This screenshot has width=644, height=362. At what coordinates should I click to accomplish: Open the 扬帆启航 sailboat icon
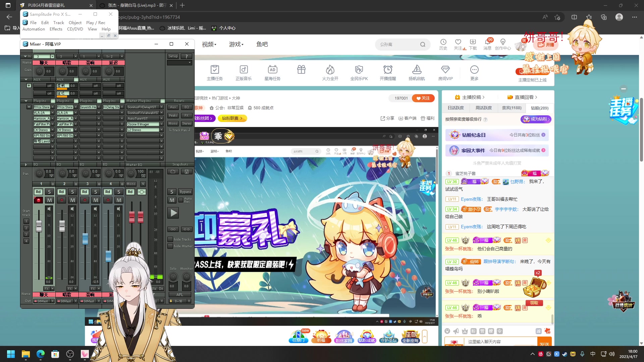pyautogui.click(x=417, y=72)
